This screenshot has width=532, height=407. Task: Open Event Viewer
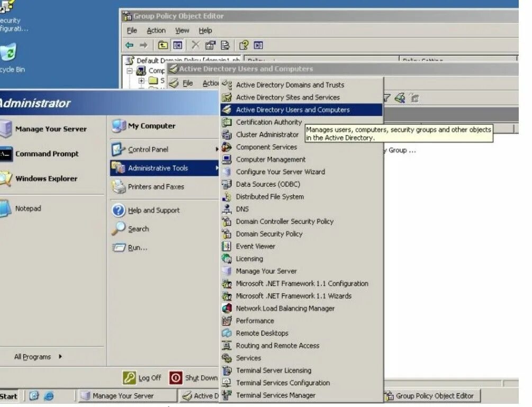tap(301, 246)
